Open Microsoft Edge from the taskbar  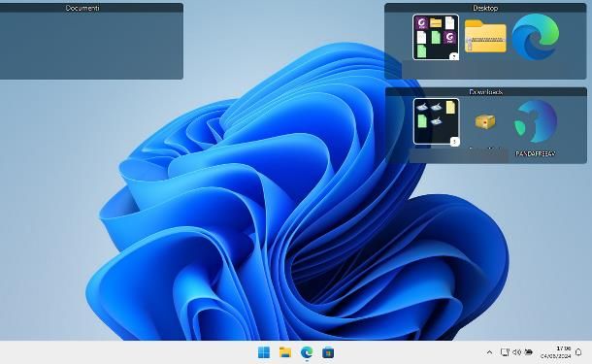click(307, 352)
